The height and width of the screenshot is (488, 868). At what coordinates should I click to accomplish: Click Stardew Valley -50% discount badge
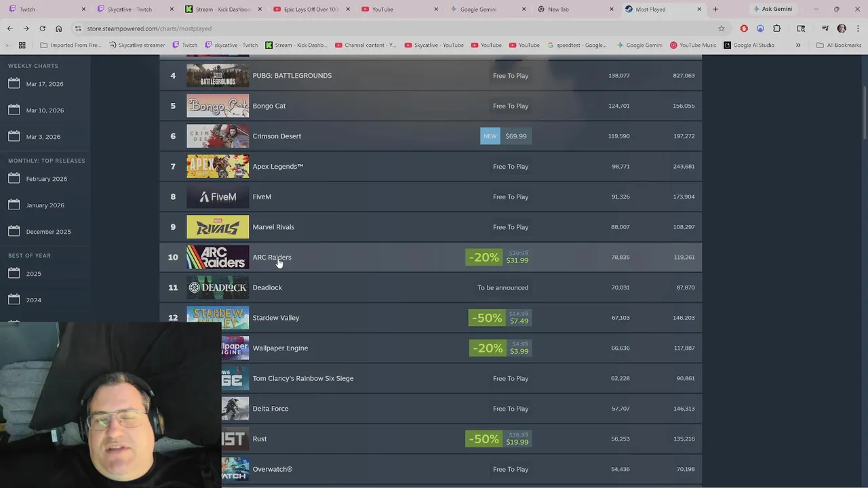click(x=487, y=318)
